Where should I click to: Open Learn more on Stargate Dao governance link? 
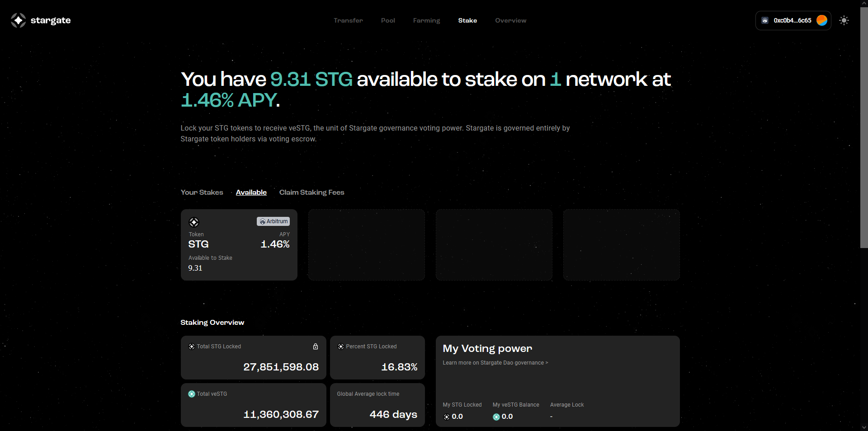(x=495, y=363)
